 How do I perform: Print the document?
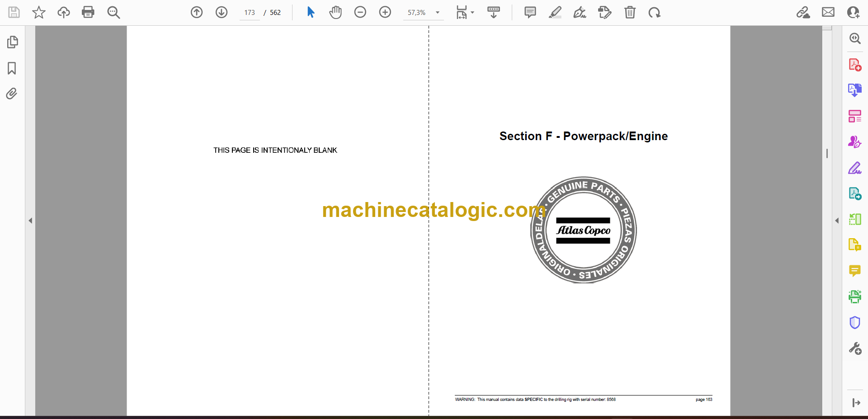point(88,12)
